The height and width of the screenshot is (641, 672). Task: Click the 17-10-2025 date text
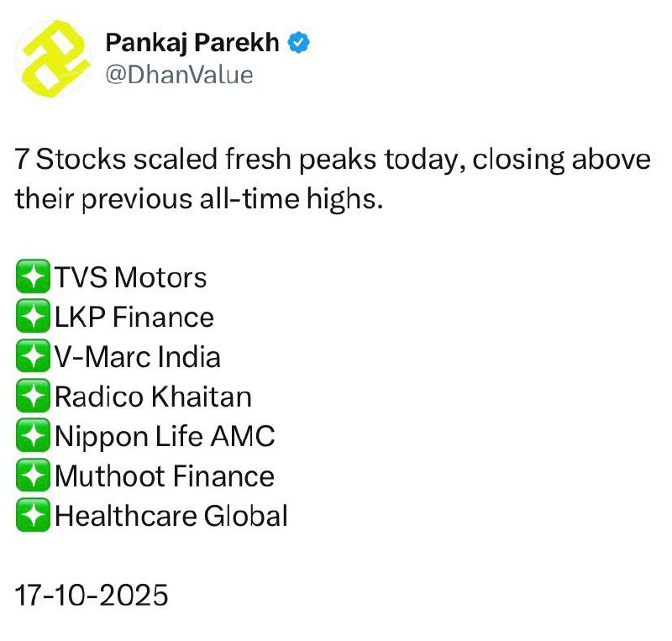92,595
